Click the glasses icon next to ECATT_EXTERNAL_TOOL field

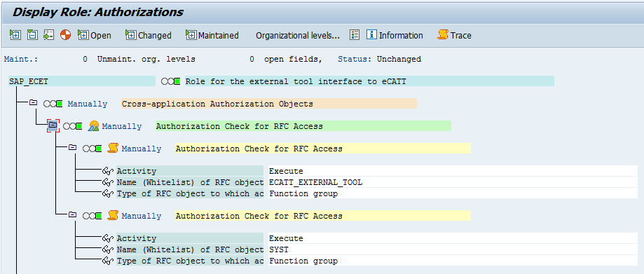point(108,182)
